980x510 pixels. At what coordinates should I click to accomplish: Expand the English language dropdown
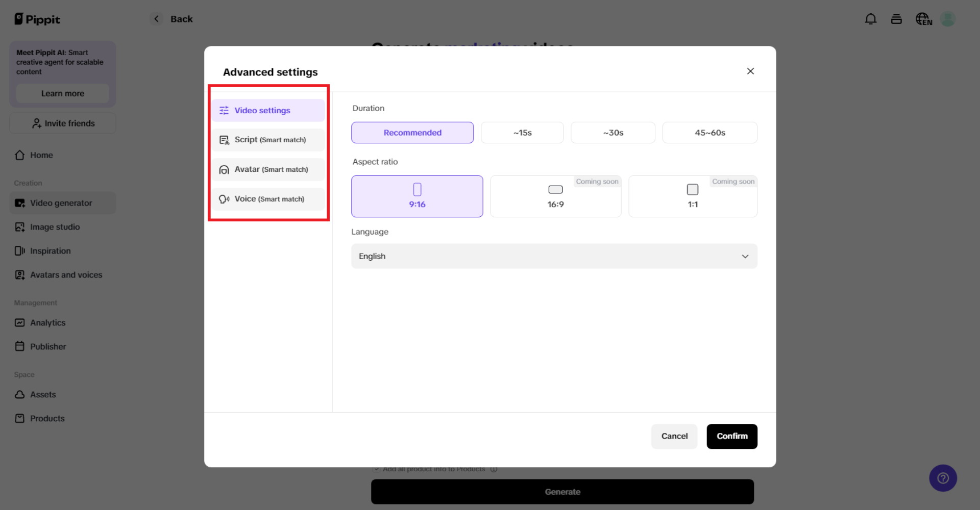(554, 256)
